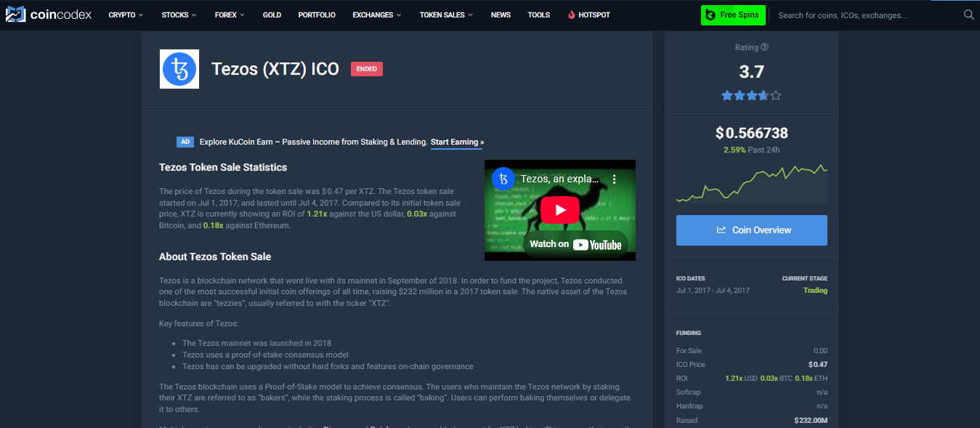Viewport: 980px width, 428px height.
Task: Play the Tezos YouTube video
Action: 559,210
